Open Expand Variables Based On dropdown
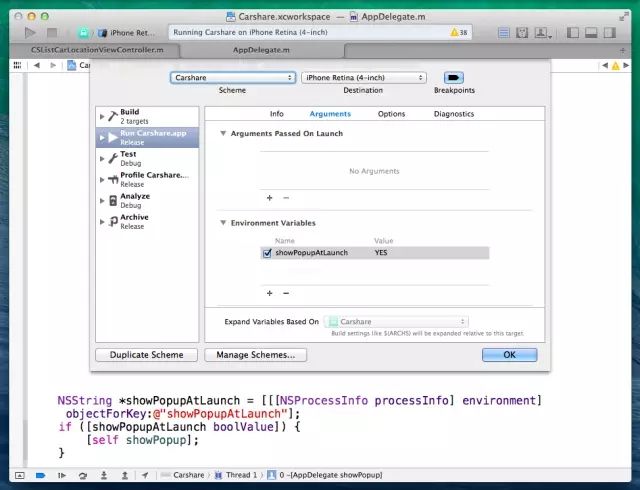The width and height of the screenshot is (640, 490). [396, 322]
